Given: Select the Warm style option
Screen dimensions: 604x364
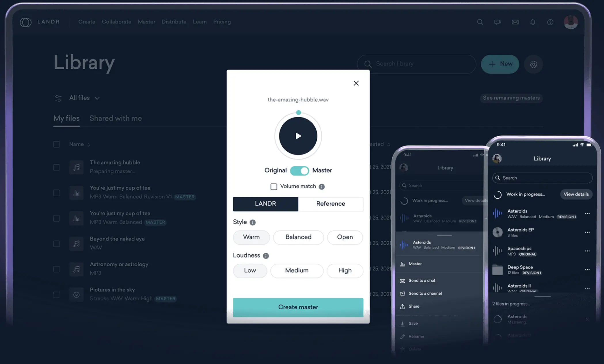Looking at the screenshot, I should 251,237.
